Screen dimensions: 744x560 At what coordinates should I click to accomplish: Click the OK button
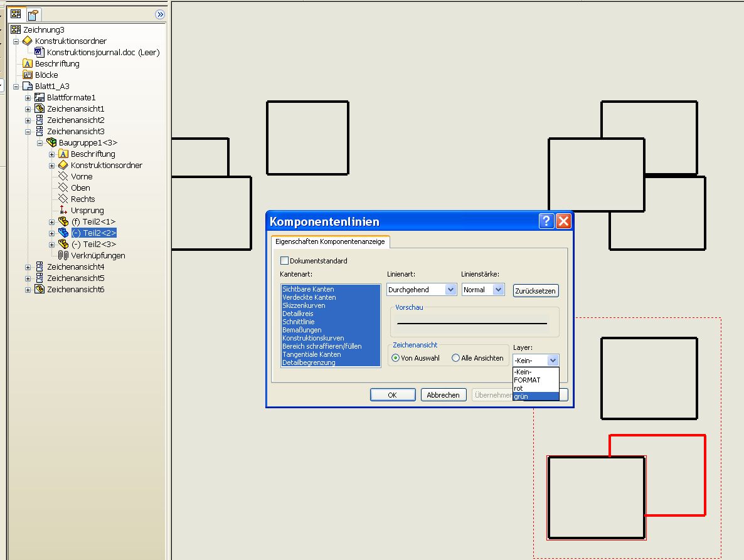[x=392, y=395]
